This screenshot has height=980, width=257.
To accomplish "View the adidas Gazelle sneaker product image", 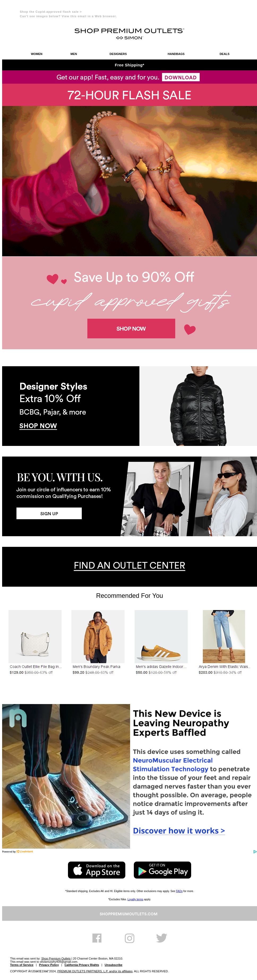I will click(161, 636).
